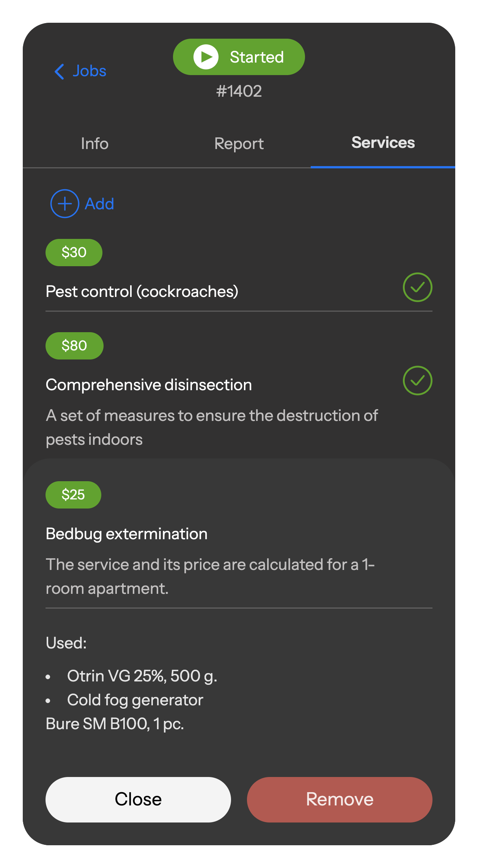Click the $30 price badge

74,253
